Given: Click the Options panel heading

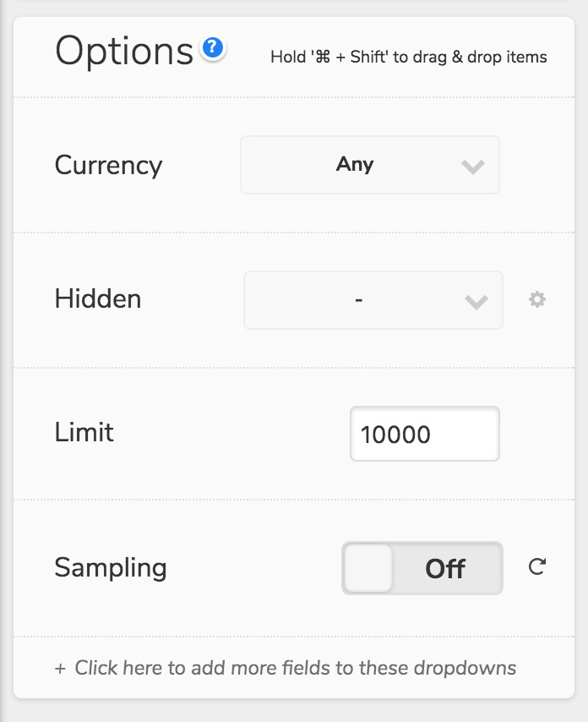Looking at the screenshot, I should pyautogui.click(x=124, y=51).
